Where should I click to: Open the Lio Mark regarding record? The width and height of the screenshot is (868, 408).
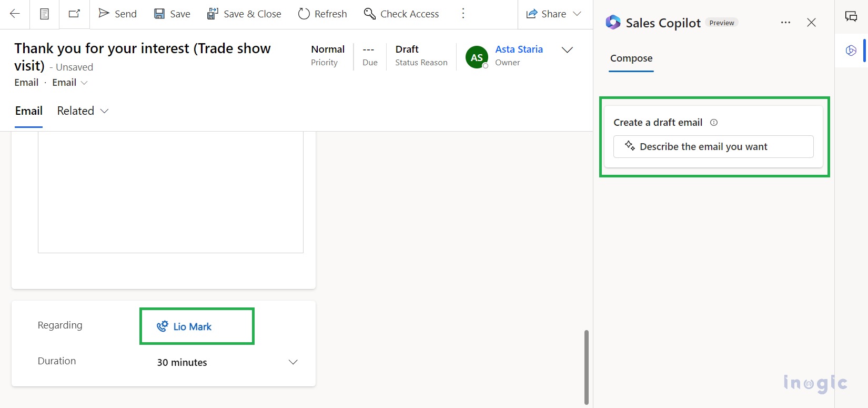tap(192, 327)
